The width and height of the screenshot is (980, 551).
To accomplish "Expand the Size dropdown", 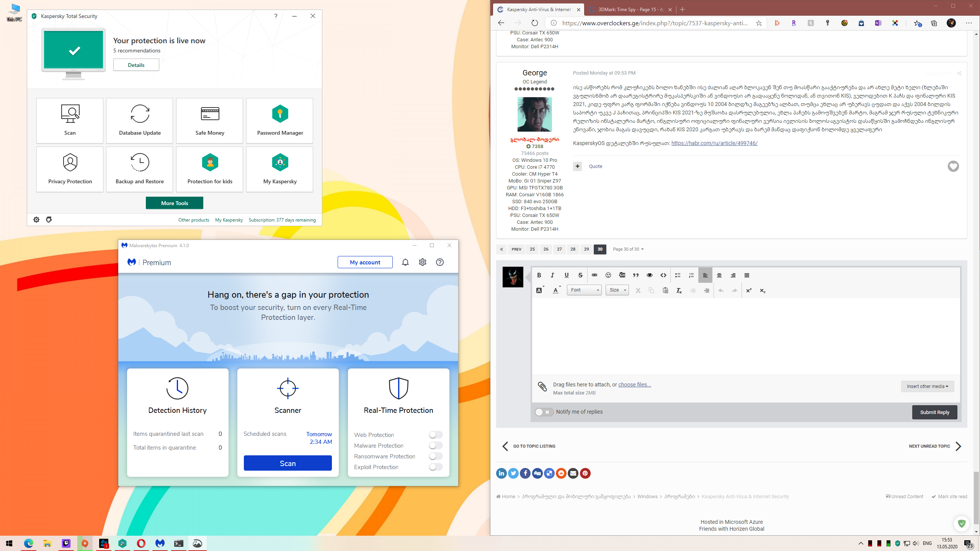I will 617,290.
